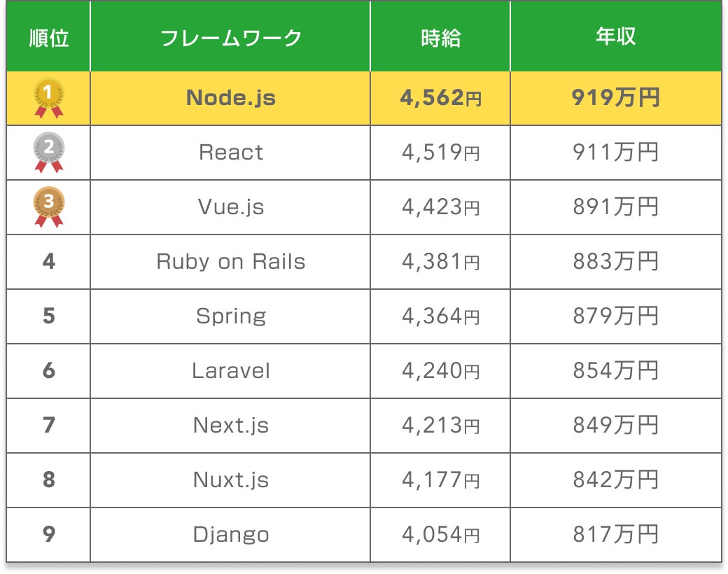Screen dimensions: 728x574
Task: Click the React framework name
Action: point(231,153)
